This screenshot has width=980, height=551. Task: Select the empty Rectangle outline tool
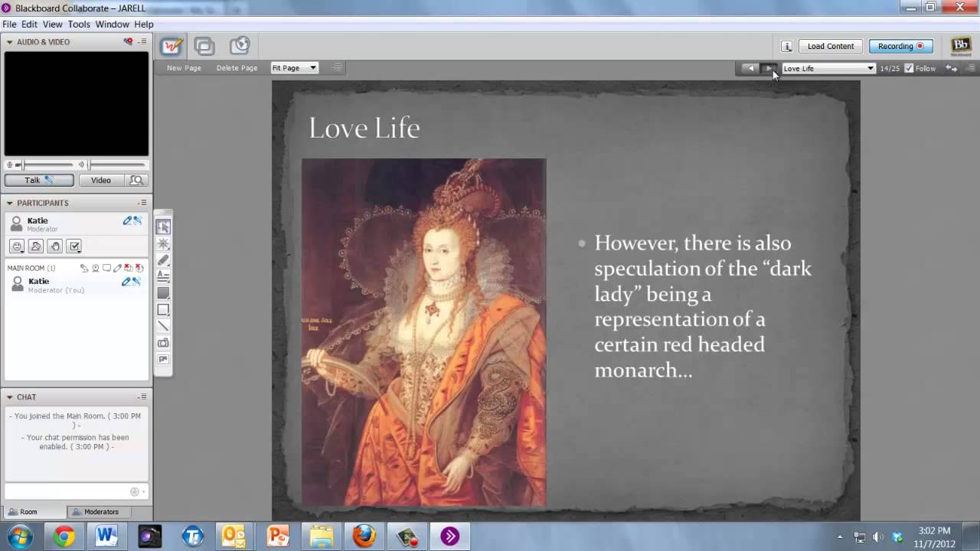[x=163, y=310]
